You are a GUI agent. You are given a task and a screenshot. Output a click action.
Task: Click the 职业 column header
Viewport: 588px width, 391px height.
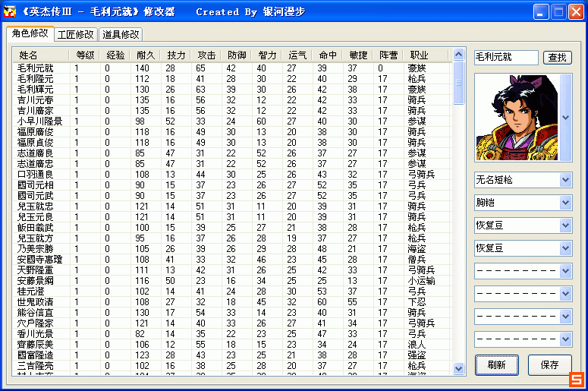point(426,55)
